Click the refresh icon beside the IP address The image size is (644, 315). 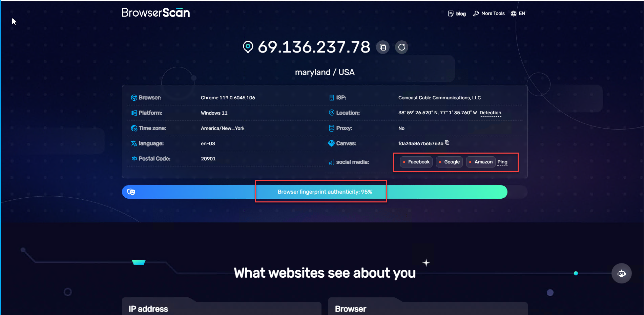click(401, 47)
